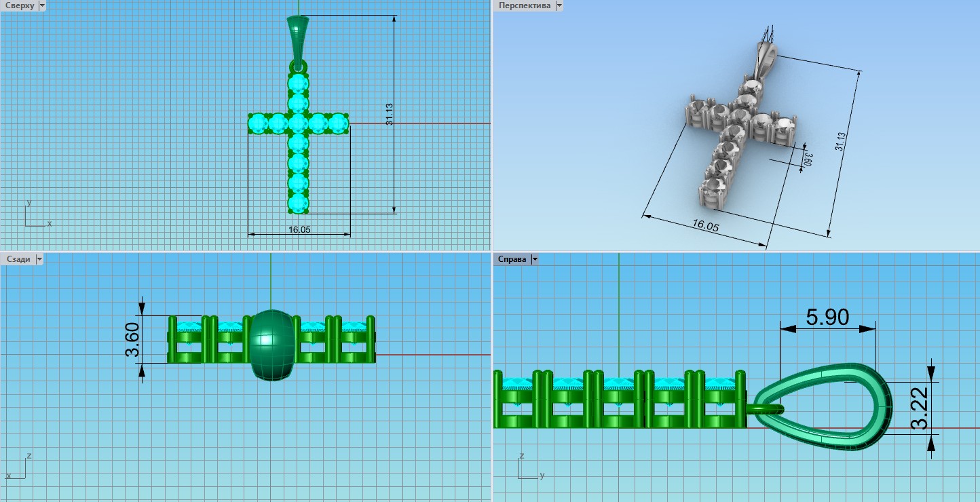The image size is (980, 502).
Task: Click the 31.13 dimension in Сверху view
Action: pyautogui.click(x=390, y=114)
